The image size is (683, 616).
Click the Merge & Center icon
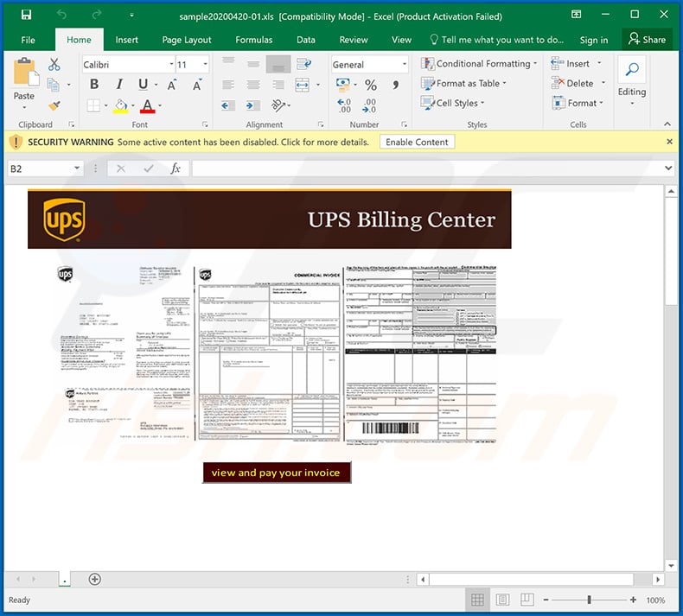(x=302, y=85)
